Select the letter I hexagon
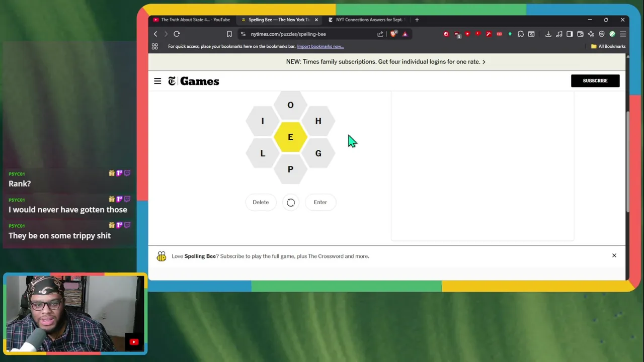 tap(262, 121)
